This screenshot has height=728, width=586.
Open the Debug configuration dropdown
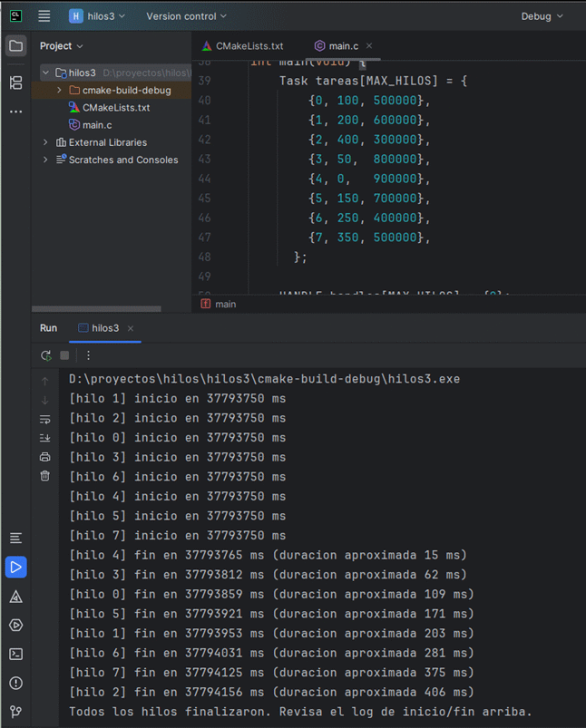542,15
